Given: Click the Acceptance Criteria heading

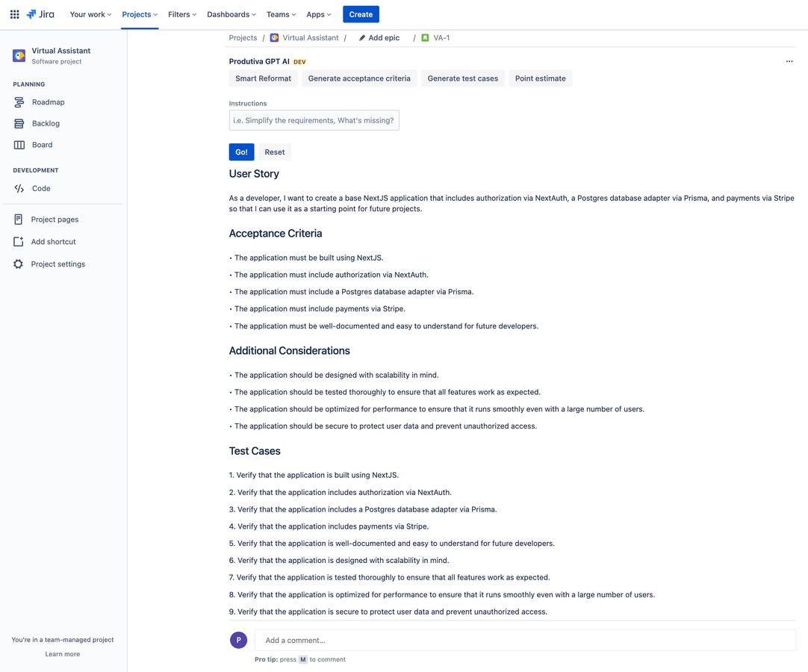Looking at the screenshot, I should (x=275, y=234).
